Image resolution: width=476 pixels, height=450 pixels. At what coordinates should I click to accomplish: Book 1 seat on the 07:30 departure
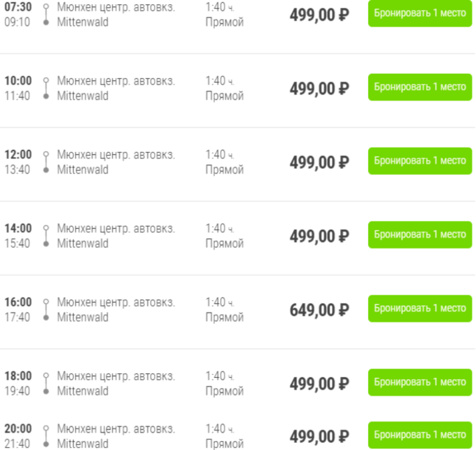click(420, 13)
